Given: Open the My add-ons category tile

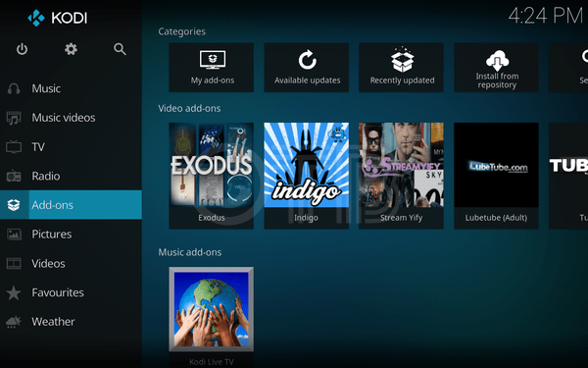Looking at the screenshot, I should point(211,67).
